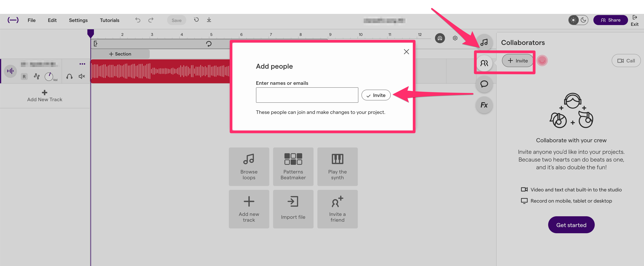This screenshot has width=644, height=266.
Task: Click the purple Share button
Action: (611, 20)
